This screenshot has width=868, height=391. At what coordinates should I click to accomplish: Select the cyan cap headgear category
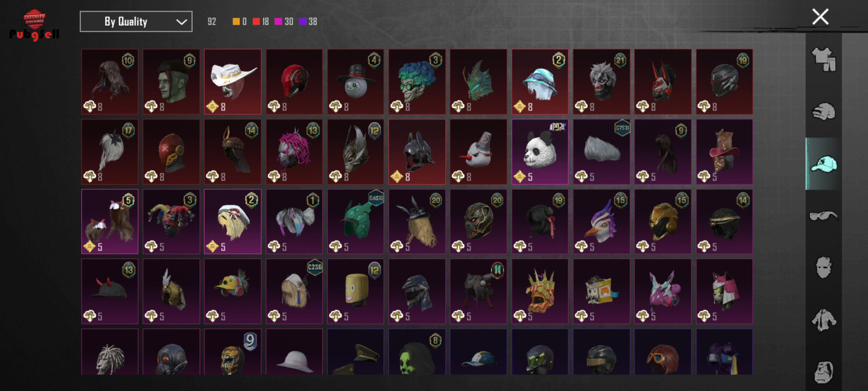coord(824,164)
